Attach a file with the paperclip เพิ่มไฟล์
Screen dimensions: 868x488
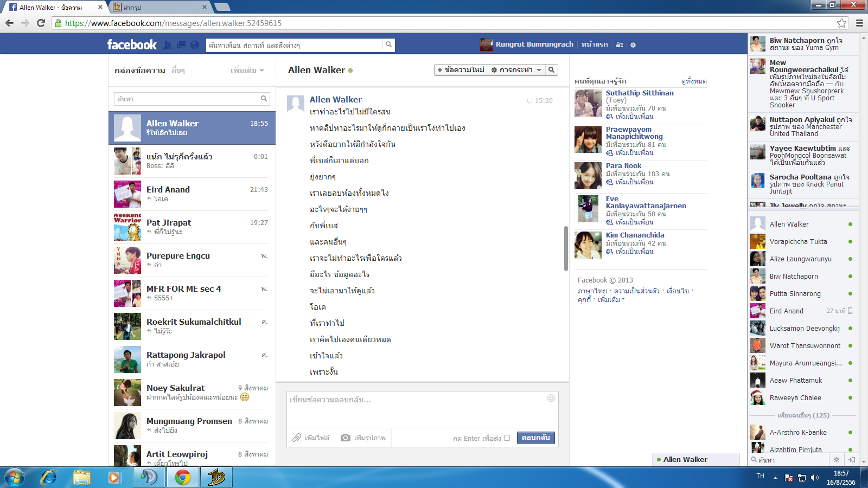pyautogui.click(x=311, y=438)
